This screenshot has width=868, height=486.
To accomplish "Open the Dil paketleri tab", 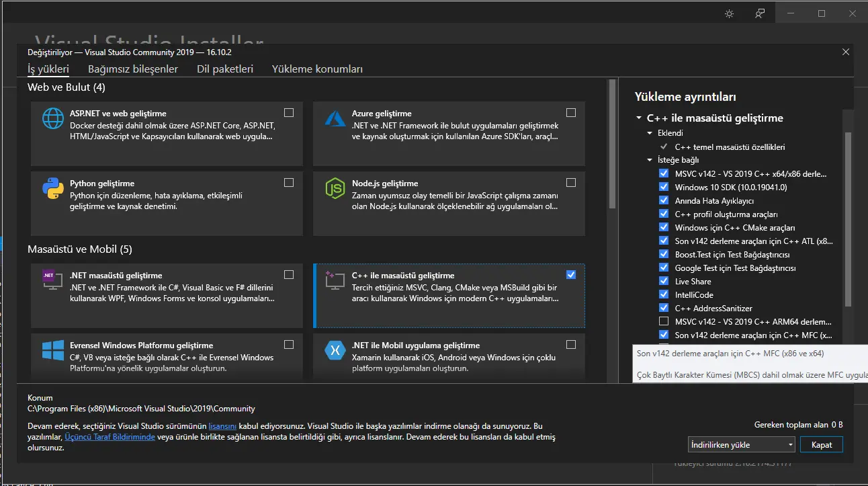I will (x=225, y=69).
